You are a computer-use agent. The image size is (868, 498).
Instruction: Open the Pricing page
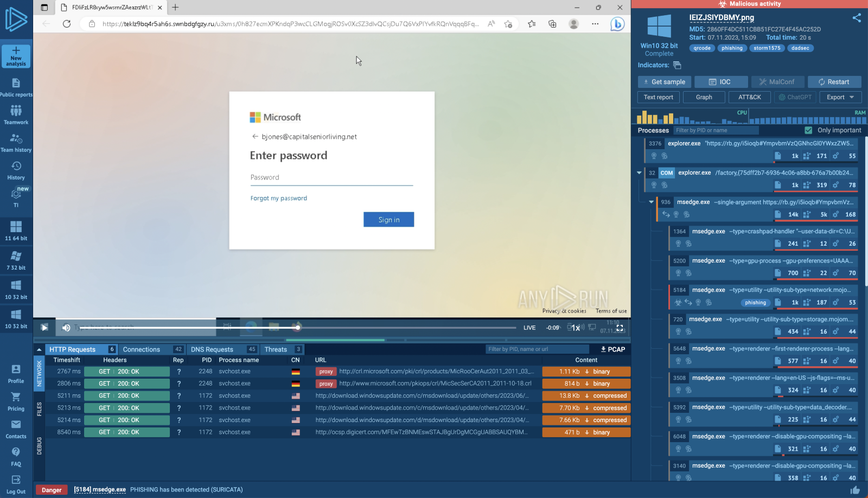[x=16, y=401]
